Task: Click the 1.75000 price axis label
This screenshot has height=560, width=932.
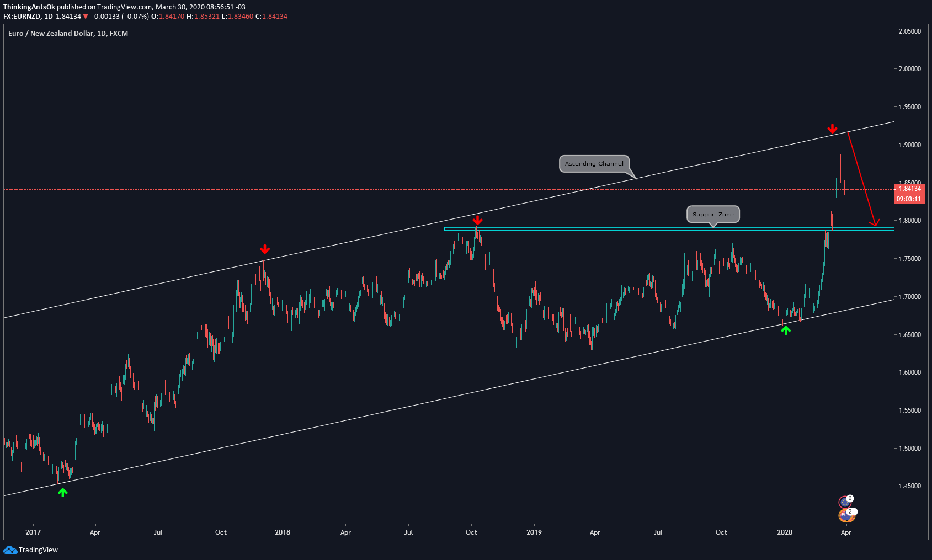Action: [910, 259]
